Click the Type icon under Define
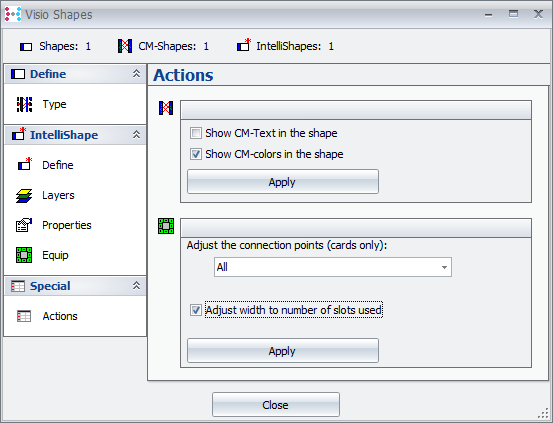This screenshot has height=423, width=553. tap(24, 104)
